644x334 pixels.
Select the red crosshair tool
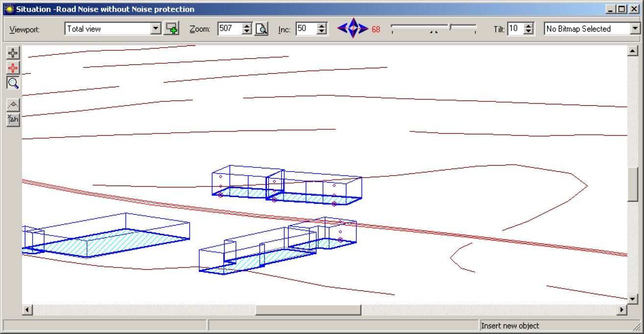tap(13, 68)
